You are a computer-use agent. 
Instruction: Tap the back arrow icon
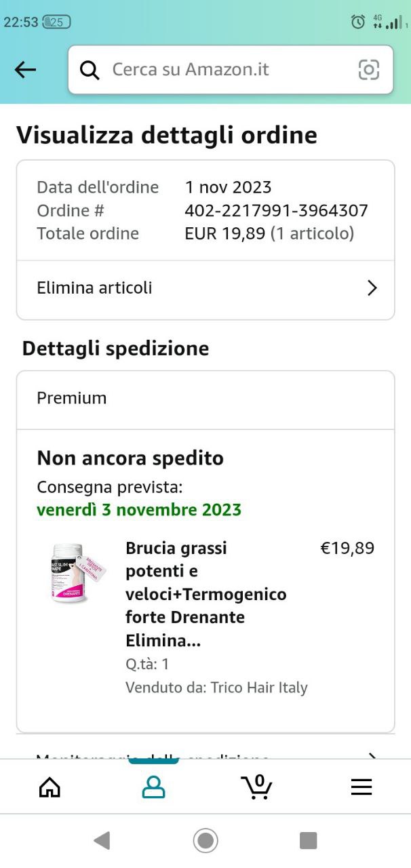25,69
